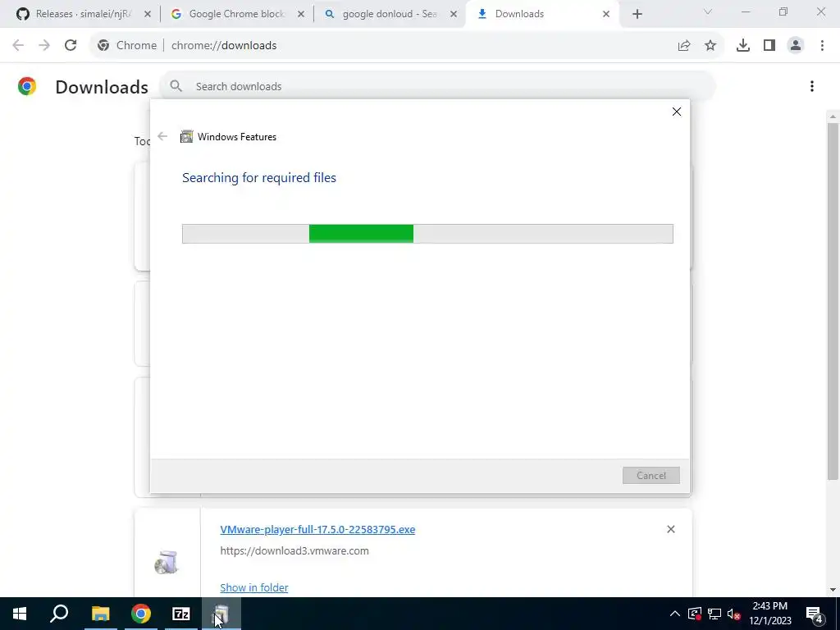
Task: Open 7-Zip from the taskbar
Action: 181,614
